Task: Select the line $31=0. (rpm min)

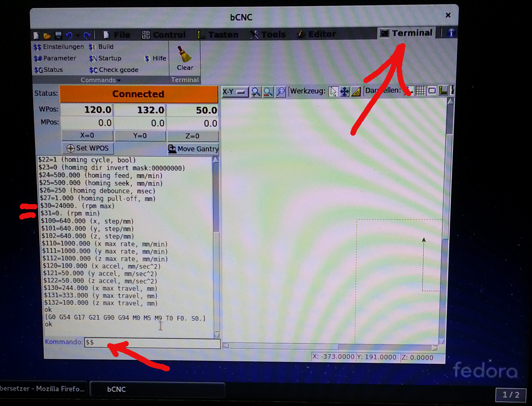Action: point(70,214)
